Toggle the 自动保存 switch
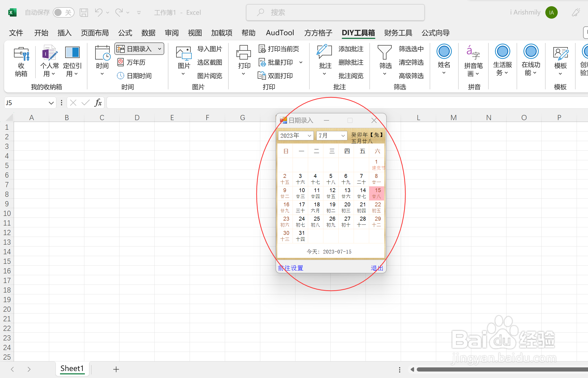Viewport: 588px width, 378px height. 63,12
